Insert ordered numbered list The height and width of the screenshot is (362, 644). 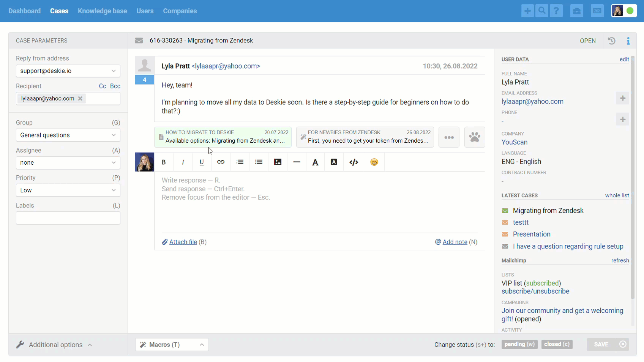[240, 162]
